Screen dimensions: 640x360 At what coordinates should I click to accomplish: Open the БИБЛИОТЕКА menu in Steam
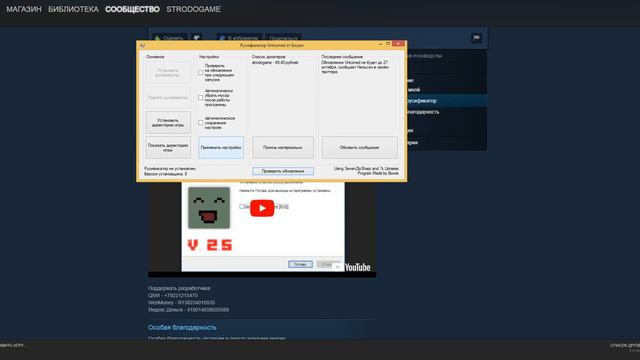coord(73,9)
